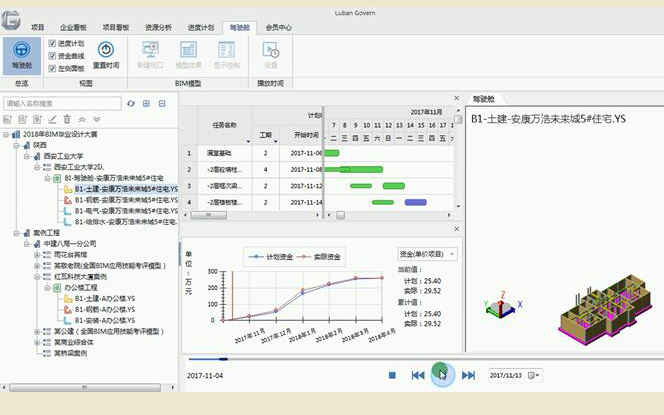
Task: Click the blue Gantt bar in row 4
Action: click(415, 202)
